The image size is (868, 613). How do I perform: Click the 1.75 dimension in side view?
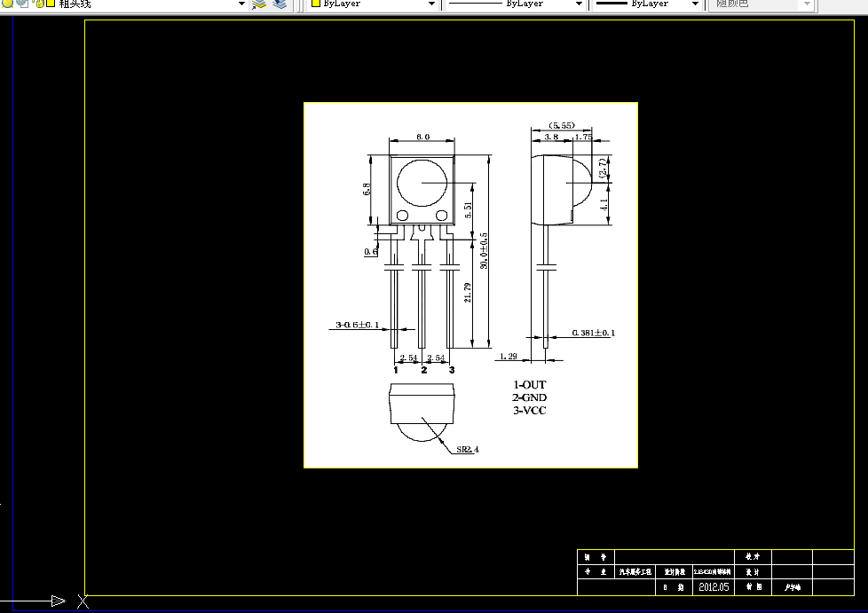pyautogui.click(x=583, y=137)
